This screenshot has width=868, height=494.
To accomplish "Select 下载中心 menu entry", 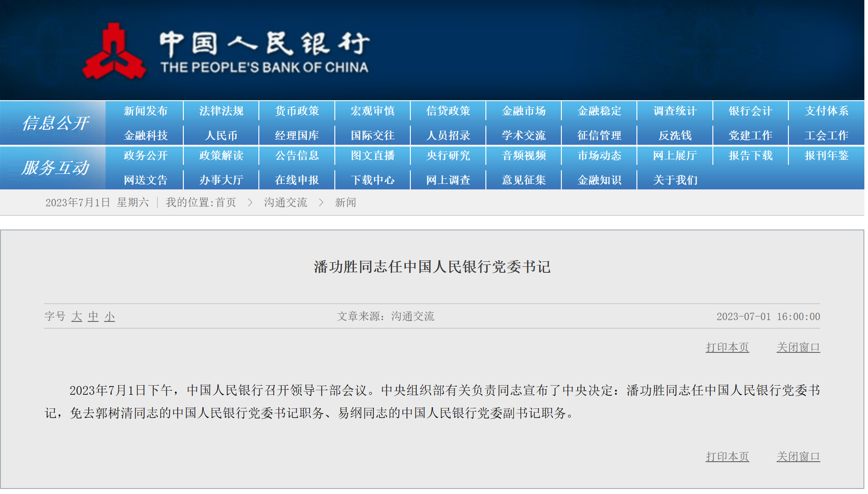I will (373, 180).
